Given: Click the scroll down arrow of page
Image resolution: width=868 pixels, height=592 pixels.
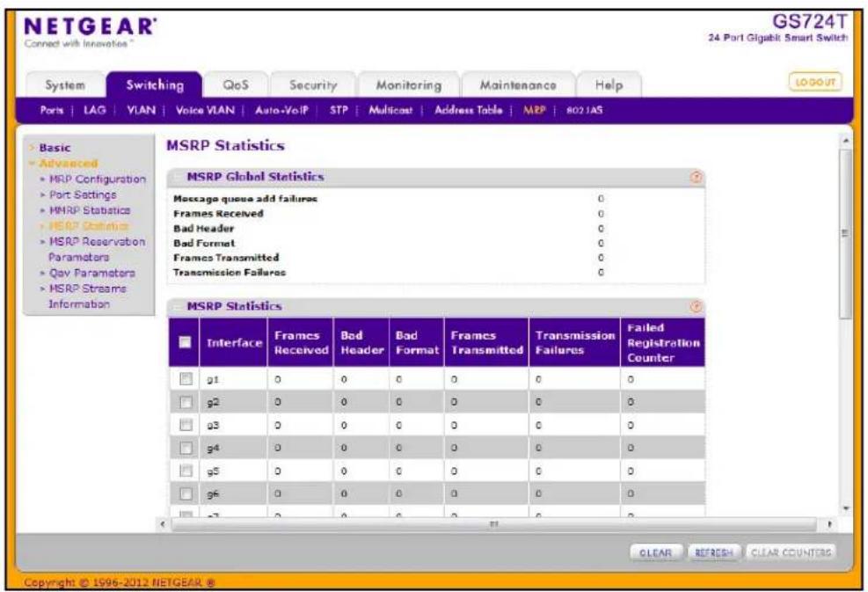Looking at the screenshot, I should click(845, 508).
